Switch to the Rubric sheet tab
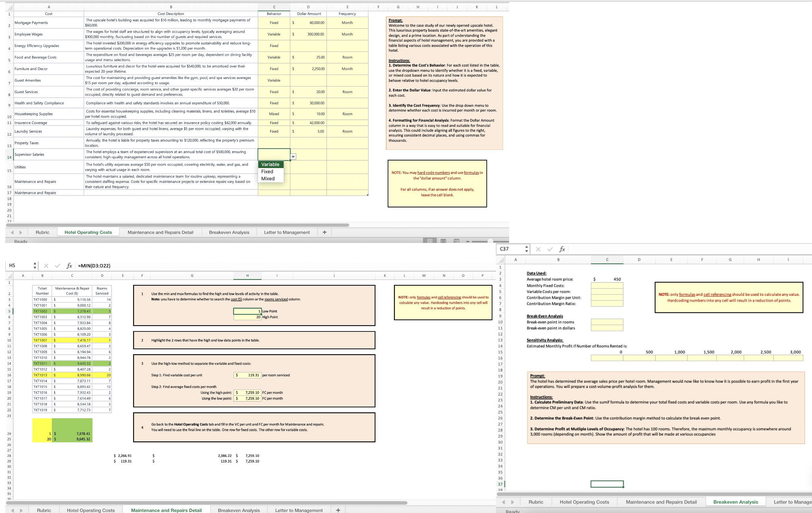 [x=42, y=232]
